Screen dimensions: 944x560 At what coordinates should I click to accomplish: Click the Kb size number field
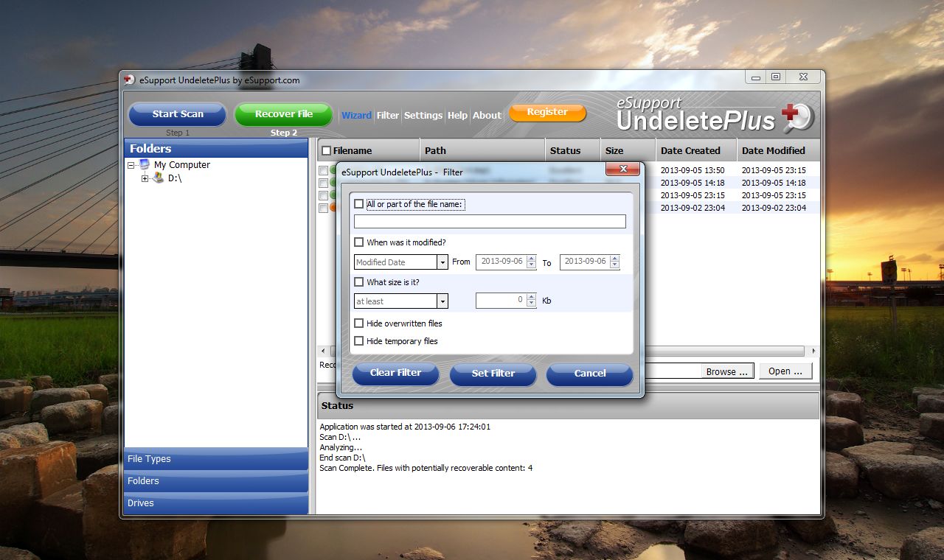[x=501, y=301]
